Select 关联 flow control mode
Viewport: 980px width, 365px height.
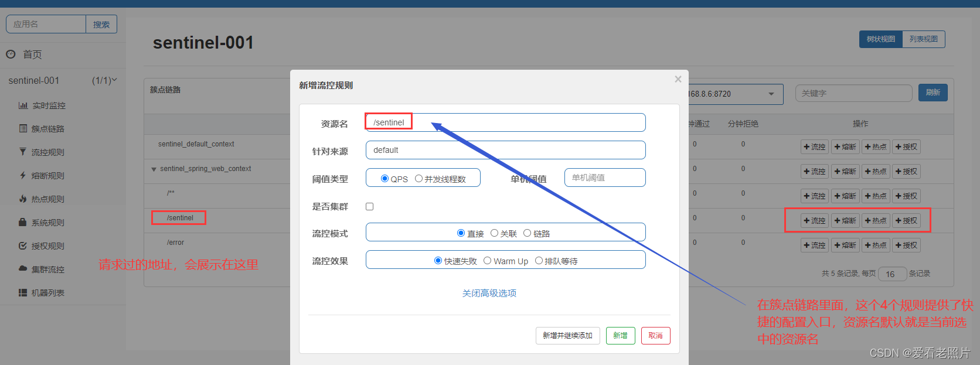click(x=494, y=233)
